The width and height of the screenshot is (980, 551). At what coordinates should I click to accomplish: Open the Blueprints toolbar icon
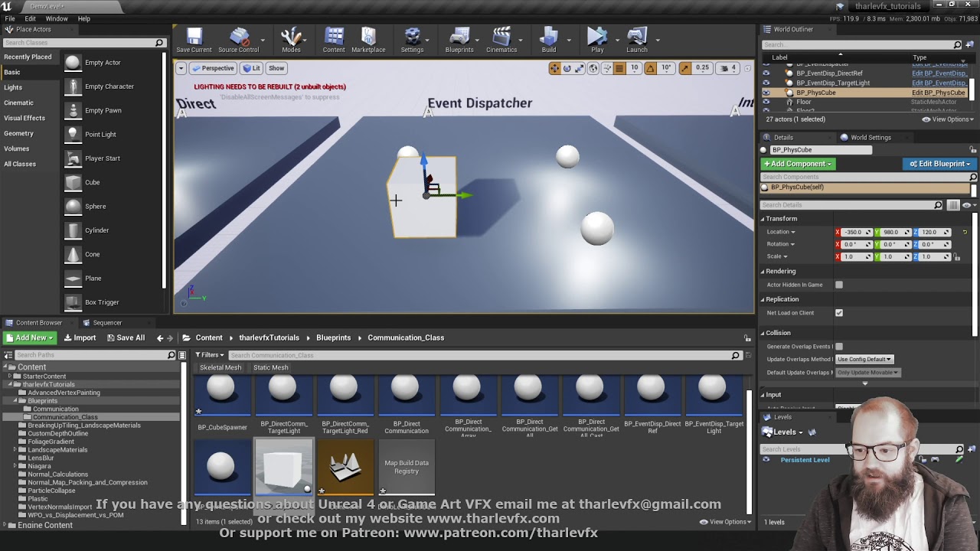click(x=459, y=41)
